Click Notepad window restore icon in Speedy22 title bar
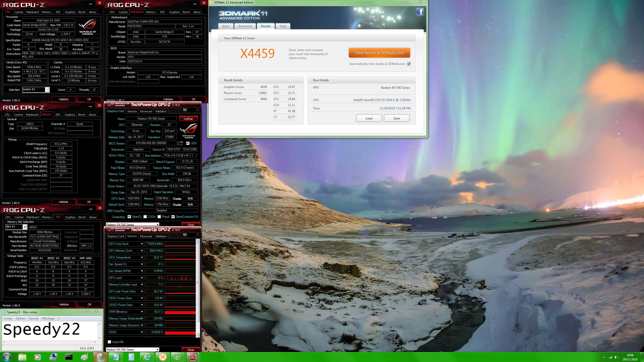The width and height of the screenshot is (644, 362). (87, 311)
